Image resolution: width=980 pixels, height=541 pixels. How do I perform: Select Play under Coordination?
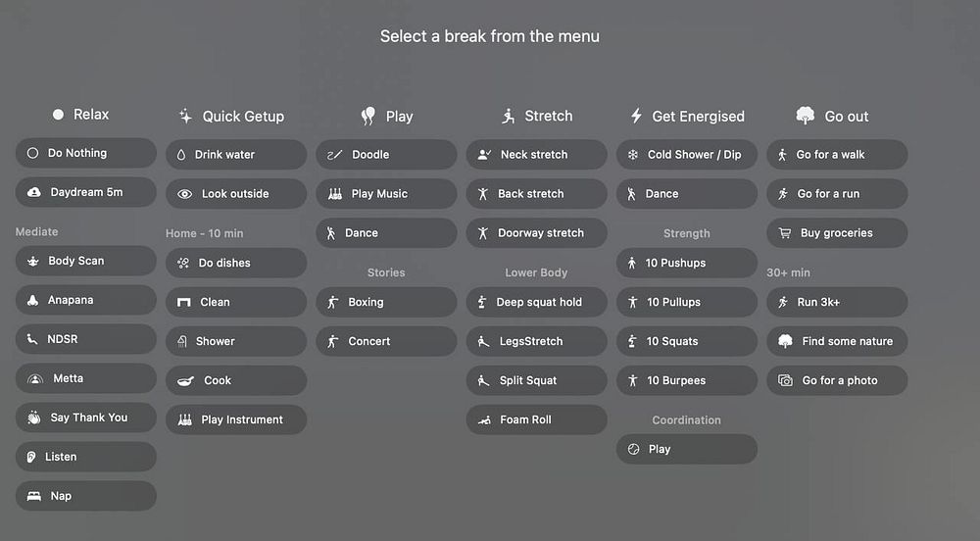[x=686, y=449]
